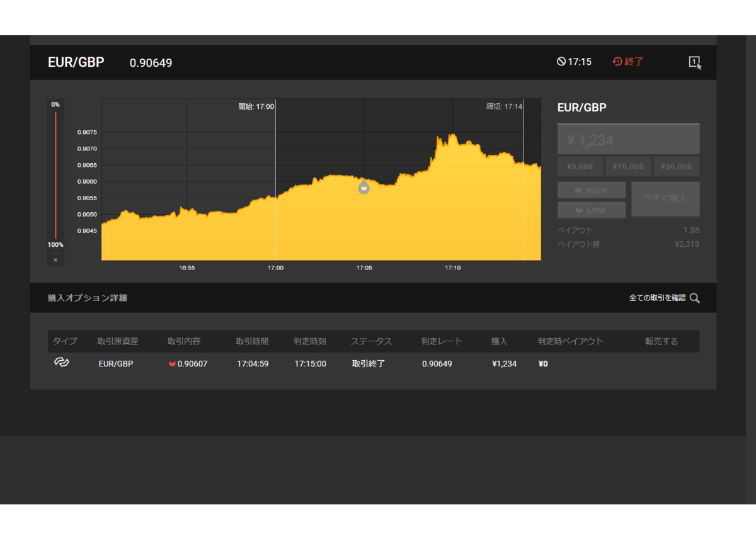
Task: Click the 0.90649 rate in header
Action: pyautogui.click(x=151, y=63)
